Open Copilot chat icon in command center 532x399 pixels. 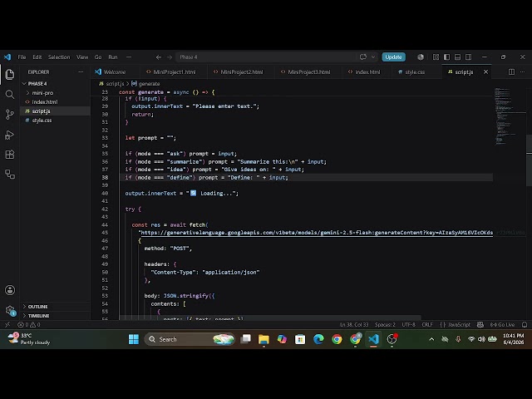[363, 57]
